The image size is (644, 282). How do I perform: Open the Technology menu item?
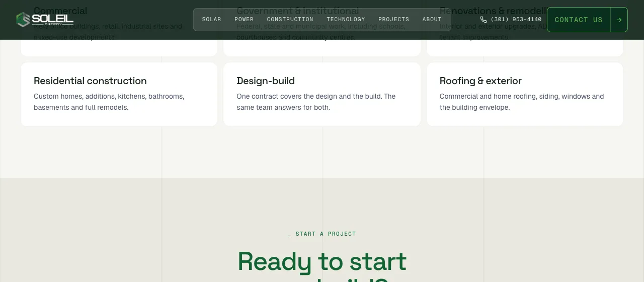coord(346,20)
